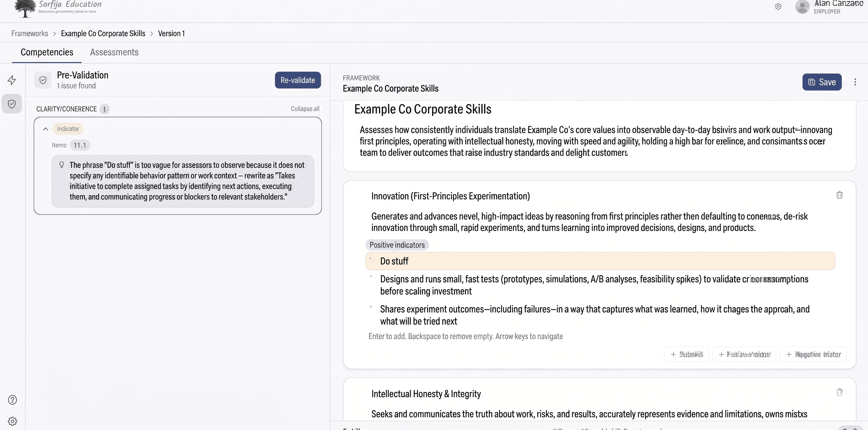Select the Competencies tab
868x430 pixels.
(x=47, y=52)
